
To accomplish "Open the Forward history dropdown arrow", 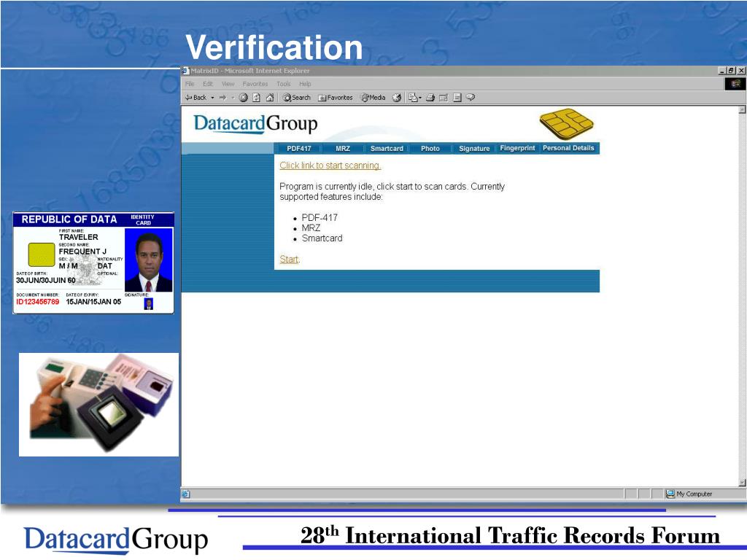I will pyautogui.click(x=233, y=98).
